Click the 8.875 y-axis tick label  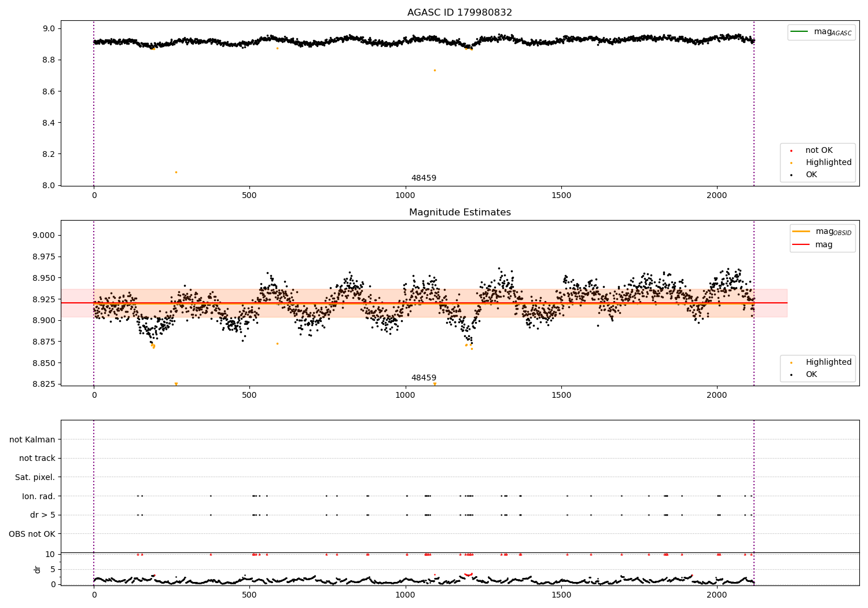click(44, 342)
